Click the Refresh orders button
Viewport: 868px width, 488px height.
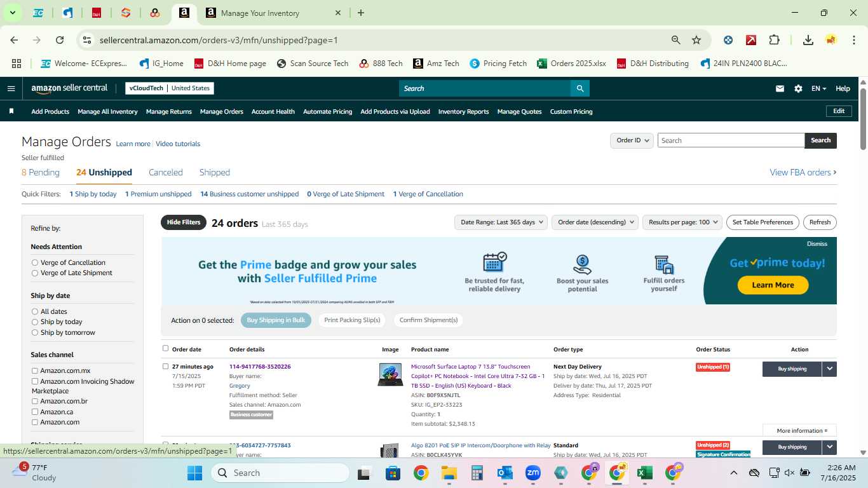(x=820, y=222)
